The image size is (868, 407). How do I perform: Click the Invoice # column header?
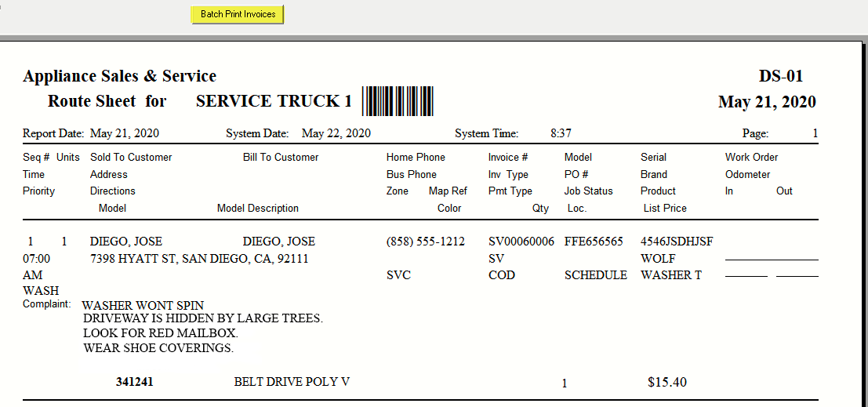507,158
